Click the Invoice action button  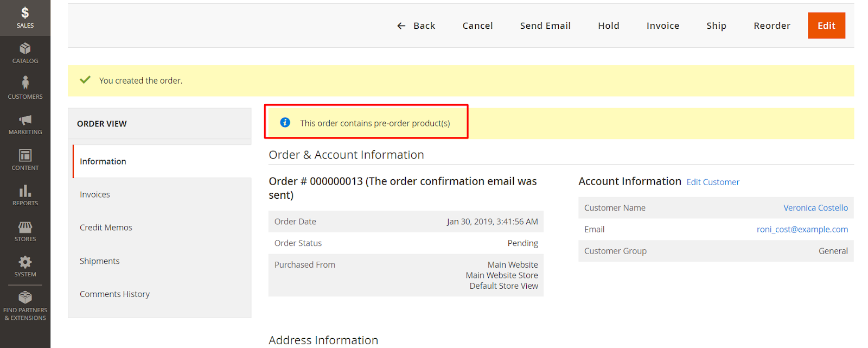point(662,26)
